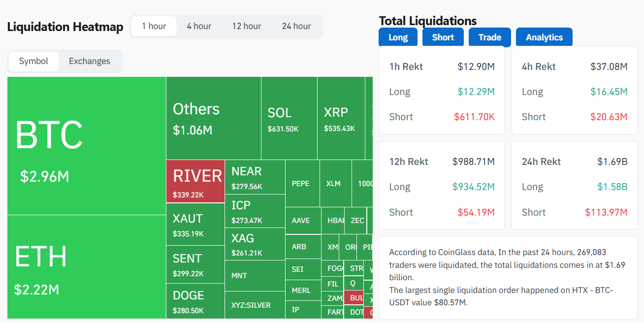Select the Exchanges view
The image size is (644, 323).
pos(89,61)
